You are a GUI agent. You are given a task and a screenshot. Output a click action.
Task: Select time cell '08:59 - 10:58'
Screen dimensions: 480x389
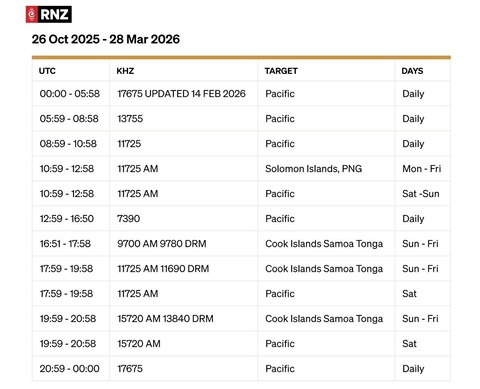pyautogui.click(x=68, y=144)
